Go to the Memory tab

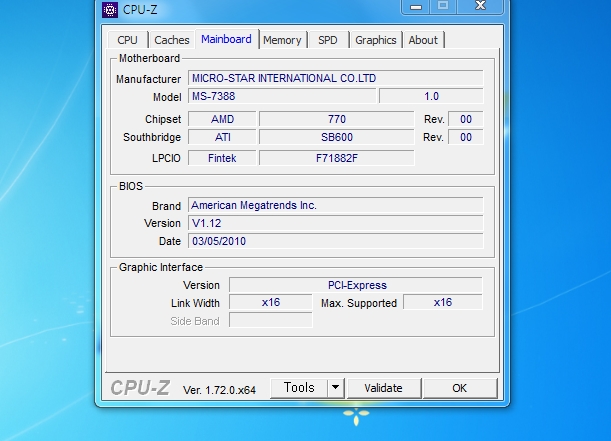[x=282, y=40]
